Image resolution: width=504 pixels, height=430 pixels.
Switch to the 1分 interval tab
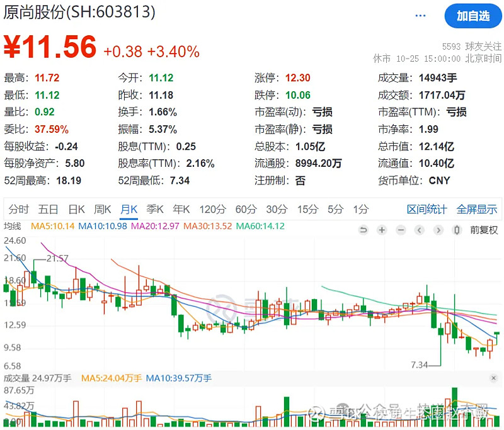[x=360, y=210]
